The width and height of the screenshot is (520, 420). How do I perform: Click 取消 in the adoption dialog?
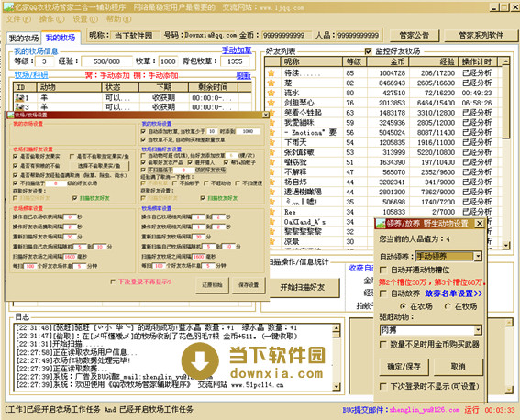click(x=458, y=367)
